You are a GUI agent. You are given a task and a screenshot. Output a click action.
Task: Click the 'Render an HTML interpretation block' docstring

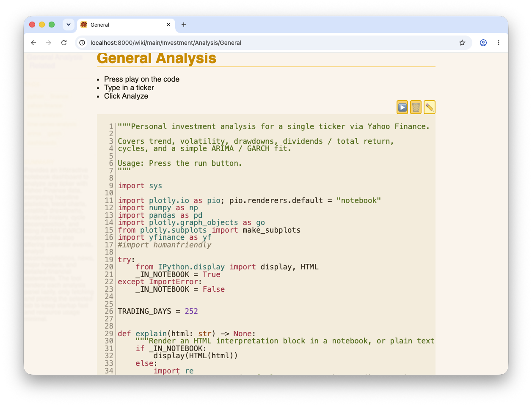click(285, 341)
